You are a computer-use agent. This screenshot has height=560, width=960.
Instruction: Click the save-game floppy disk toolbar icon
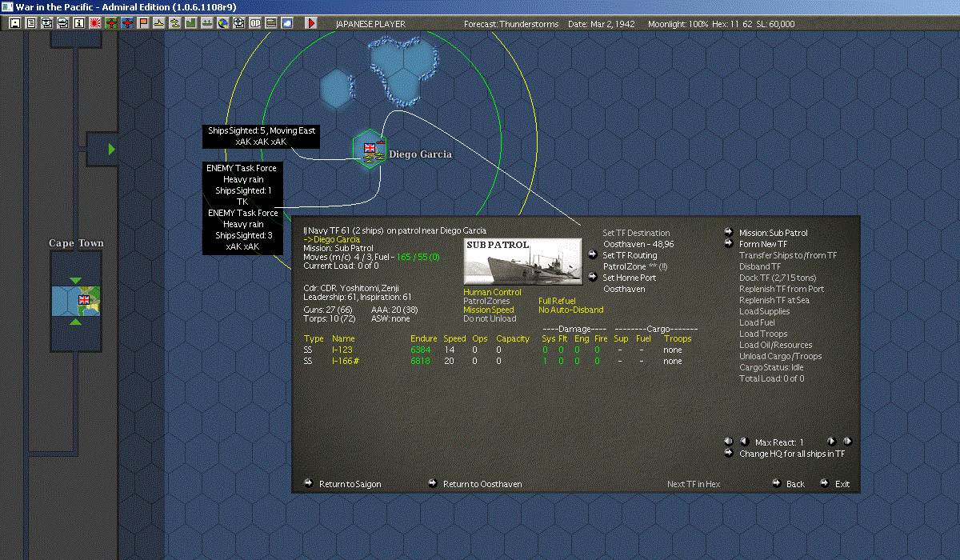click(15, 23)
